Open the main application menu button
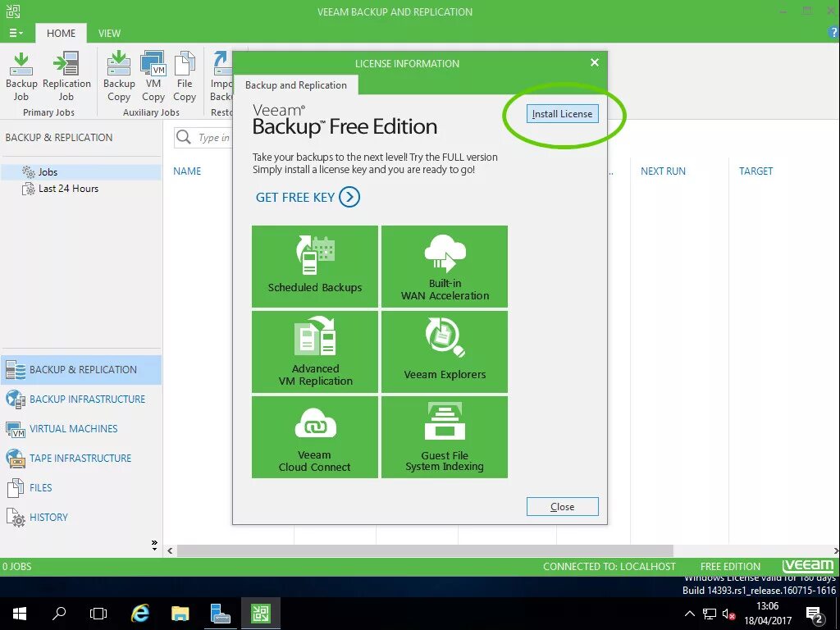 pos(16,33)
